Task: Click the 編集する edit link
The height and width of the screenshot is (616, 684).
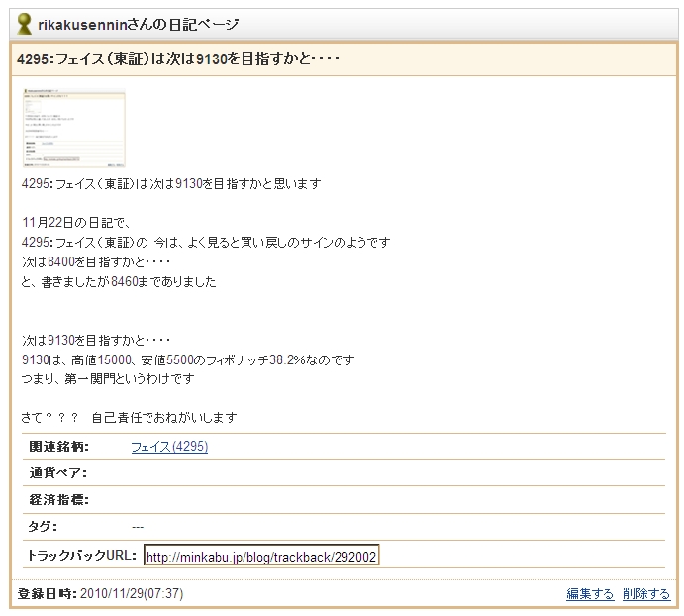Action: [590, 594]
